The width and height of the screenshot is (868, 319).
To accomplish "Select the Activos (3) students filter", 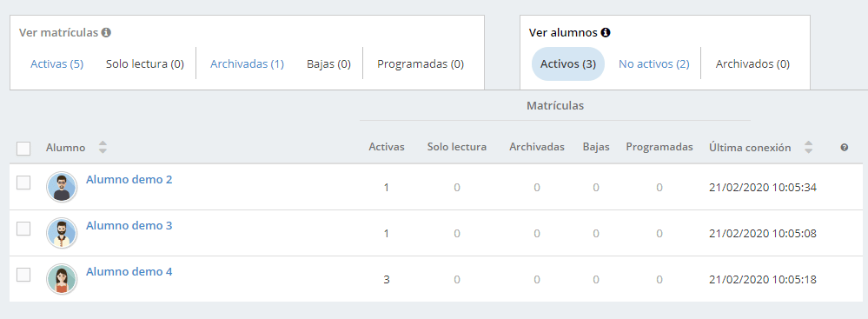I will tap(568, 63).
